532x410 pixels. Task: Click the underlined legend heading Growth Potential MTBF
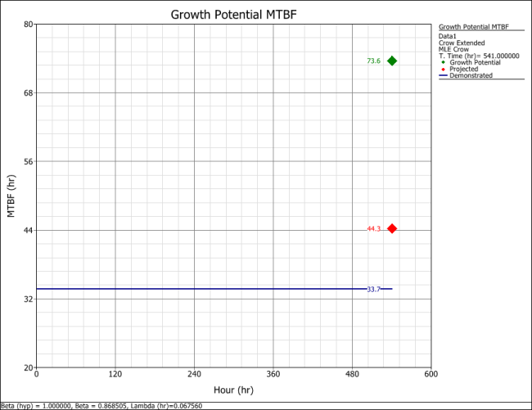473,27
